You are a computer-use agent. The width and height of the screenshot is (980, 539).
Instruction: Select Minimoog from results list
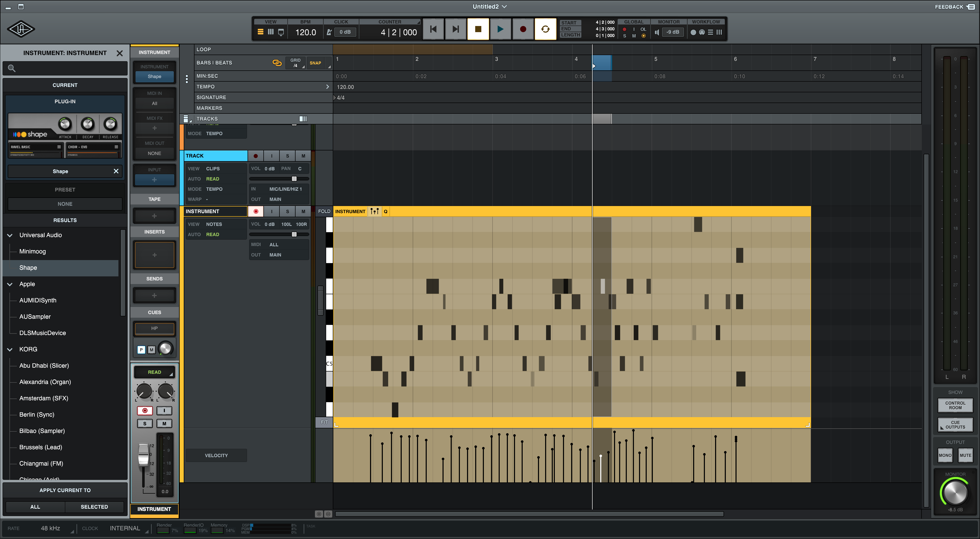(32, 251)
